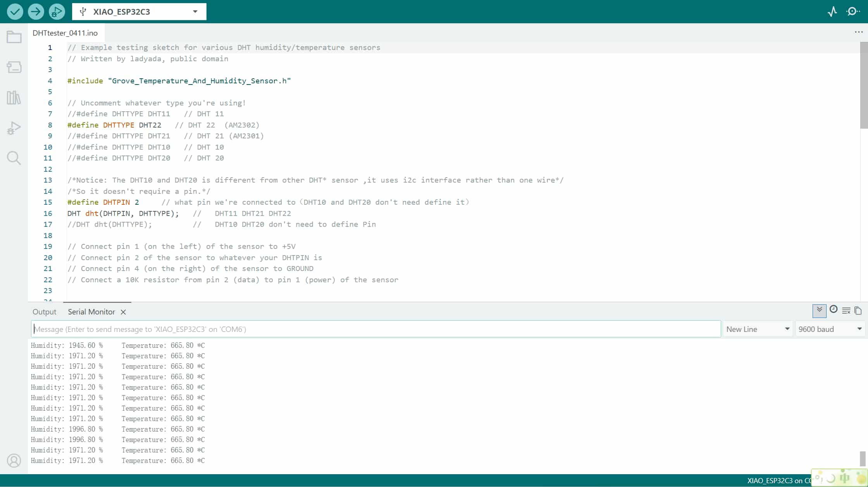Start debugging with the debug button
The image size is (868, 487).
tap(57, 11)
